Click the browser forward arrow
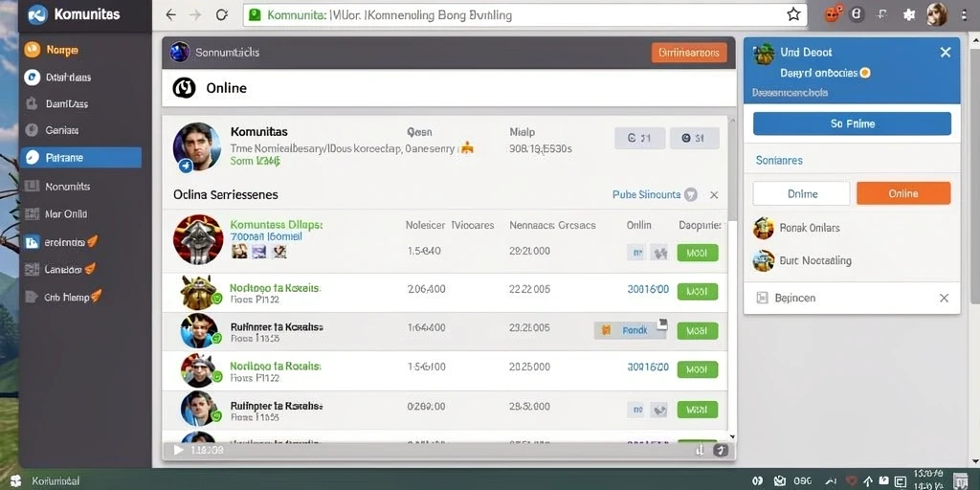This screenshot has width=980, height=490. pyautogui.click(x=195, y=15)
